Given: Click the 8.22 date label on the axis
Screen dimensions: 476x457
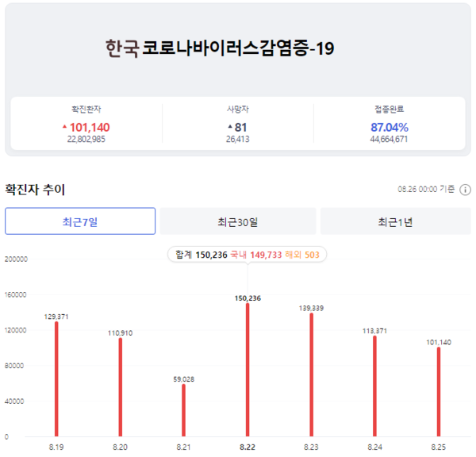Looking at the screenshot, I should [x=248, y=447].
